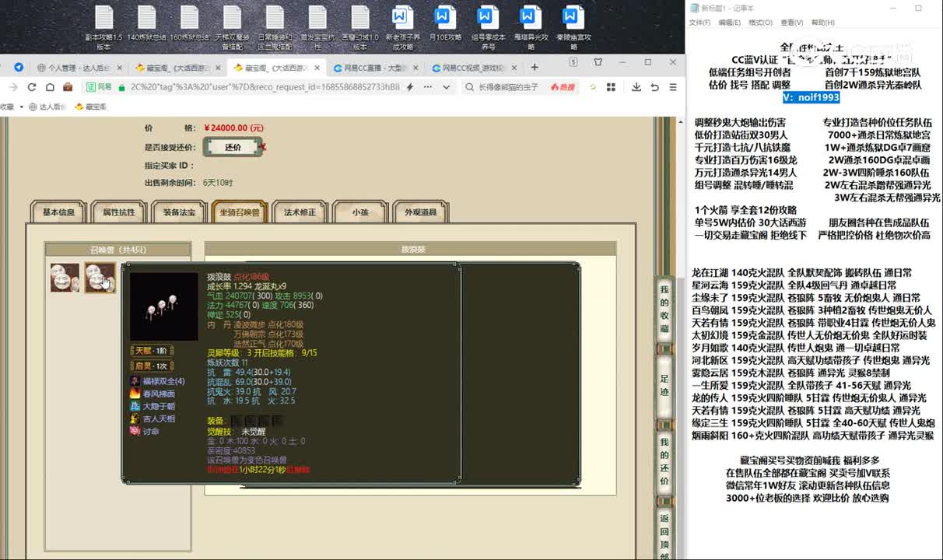Click the 春风拂面 flame skill icon
943x560 pixels.
[x=135, y=394]
